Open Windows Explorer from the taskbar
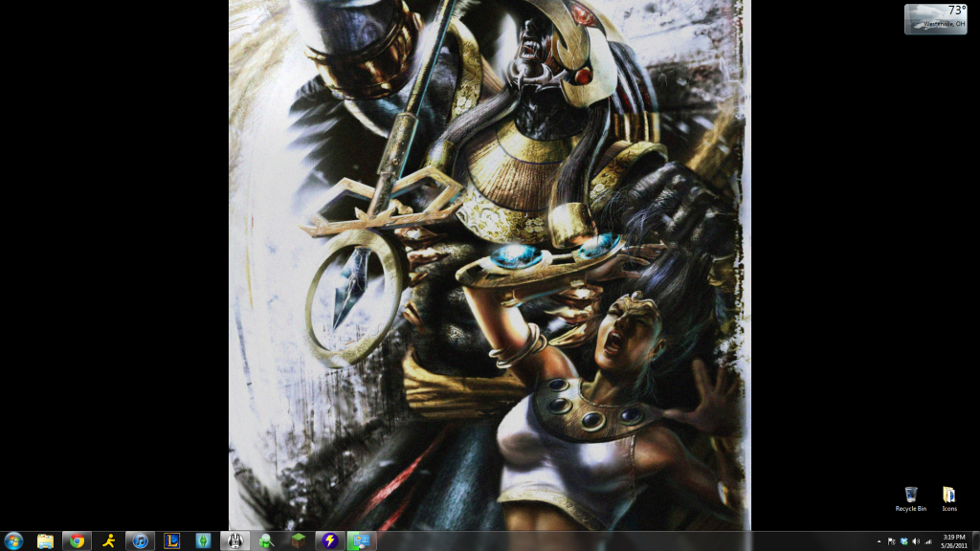 (x=45, y=541)
